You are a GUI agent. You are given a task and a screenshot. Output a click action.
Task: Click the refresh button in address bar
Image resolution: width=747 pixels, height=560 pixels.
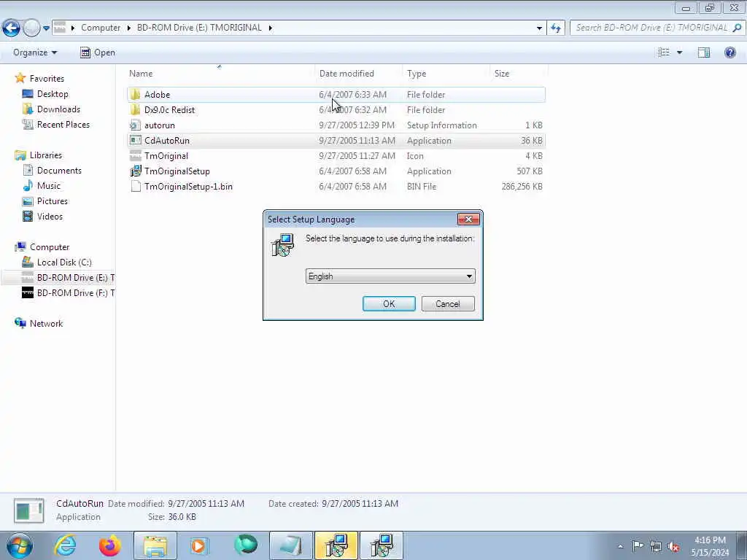pos(555,28)
